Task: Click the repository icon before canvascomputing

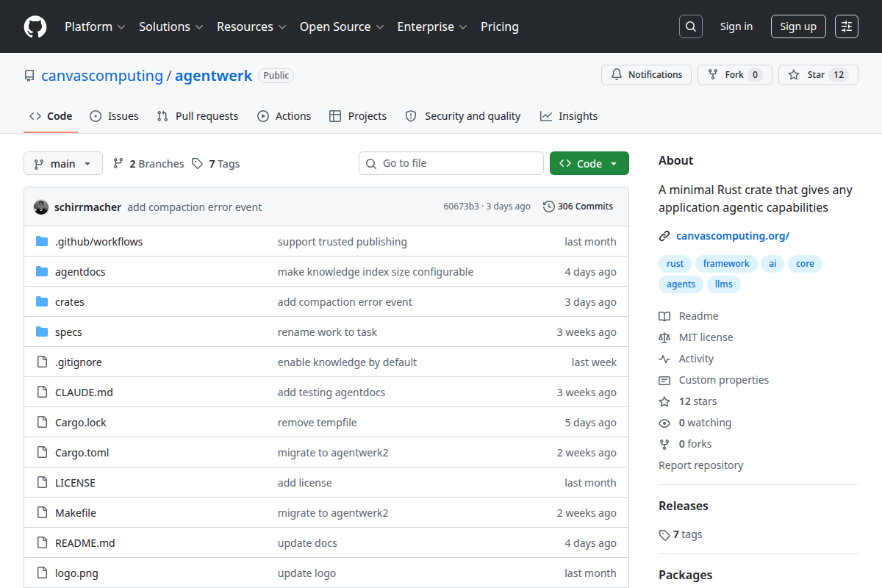Action: pos(29,76)
